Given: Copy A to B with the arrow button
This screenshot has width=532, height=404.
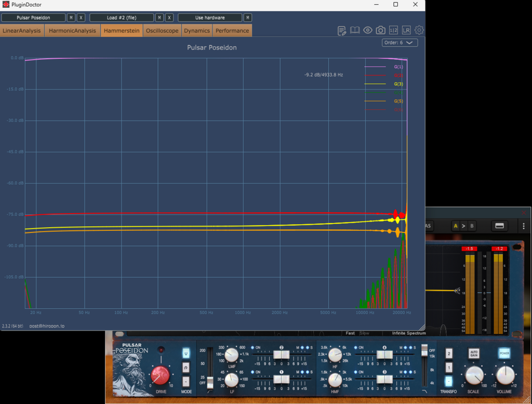Looking at the screenshot, I should click(x=463, y=226).
